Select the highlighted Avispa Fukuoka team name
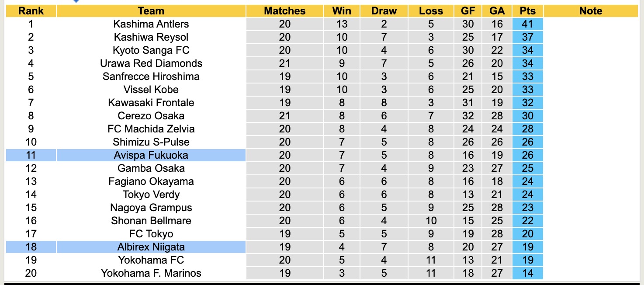The width and height of the screenshot is (644, 285). click(151, 155)
